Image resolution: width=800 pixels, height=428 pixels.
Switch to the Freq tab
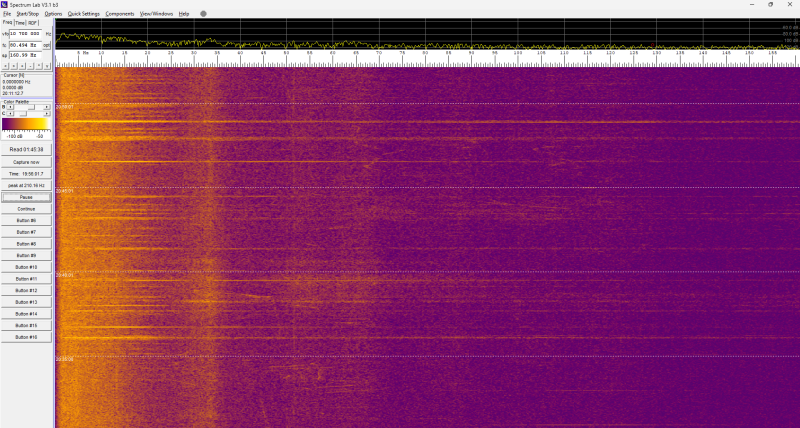[7, 22]
